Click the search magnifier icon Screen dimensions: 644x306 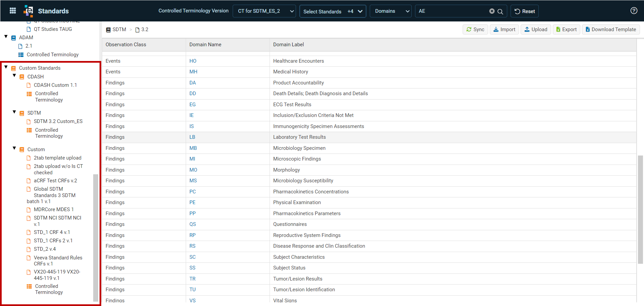pos(500,11)
